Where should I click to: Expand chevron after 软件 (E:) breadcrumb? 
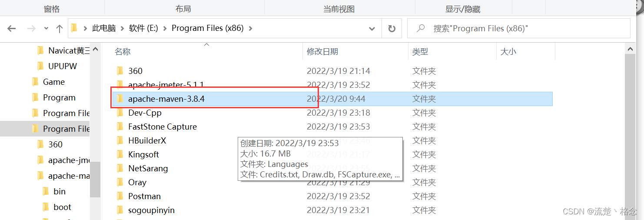[x=165, y=28]
